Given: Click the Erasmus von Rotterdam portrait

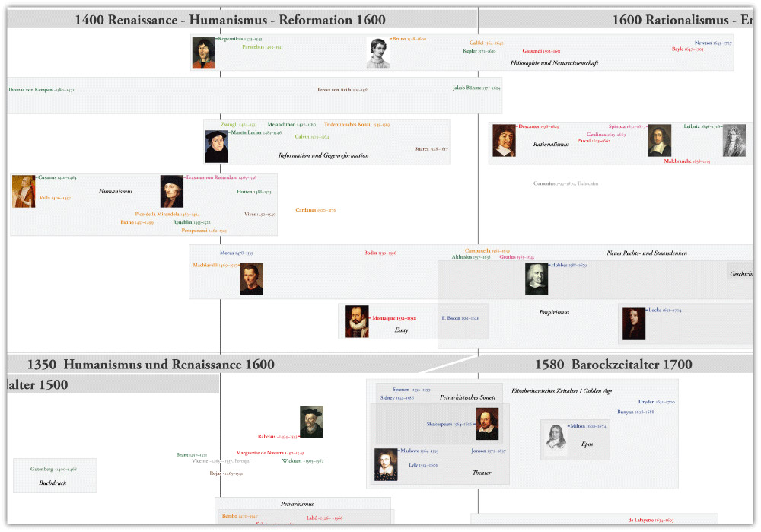Looking at the screenshot, I should point(172,191).
